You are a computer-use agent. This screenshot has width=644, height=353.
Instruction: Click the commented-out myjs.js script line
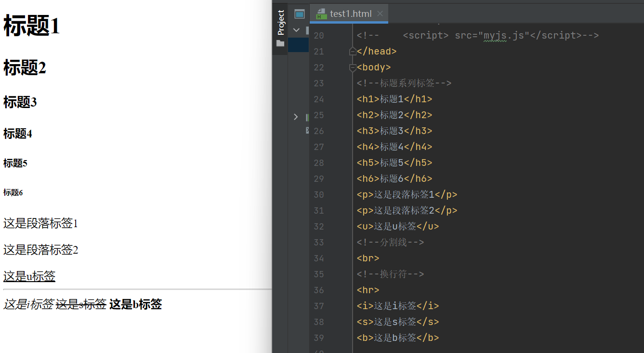coord(477,35)
